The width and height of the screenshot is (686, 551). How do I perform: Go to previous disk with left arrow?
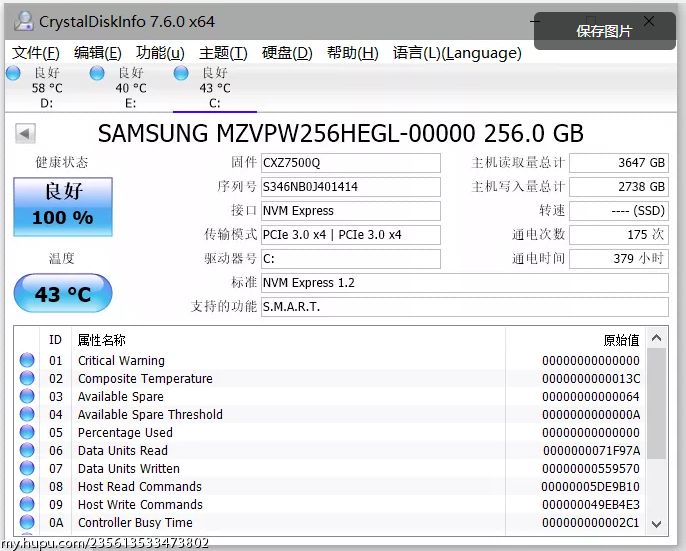pyautogui.click(x=25, y=133)
